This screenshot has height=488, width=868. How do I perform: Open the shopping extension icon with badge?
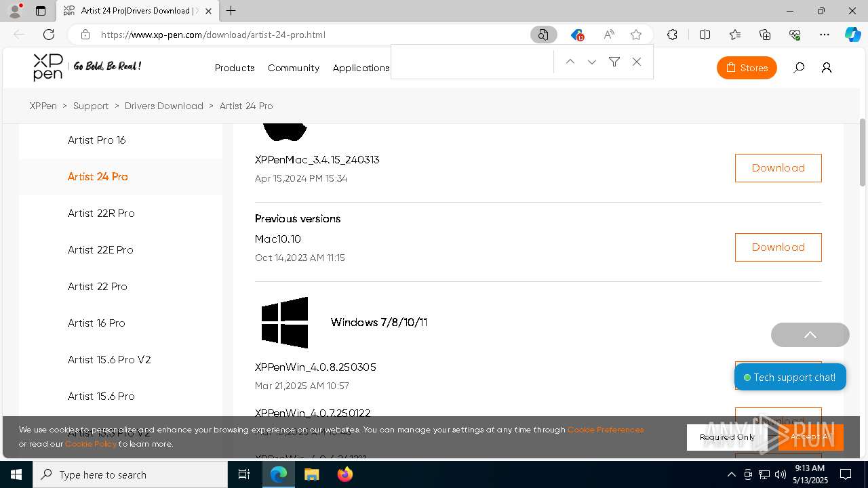(x=577, y=35)
